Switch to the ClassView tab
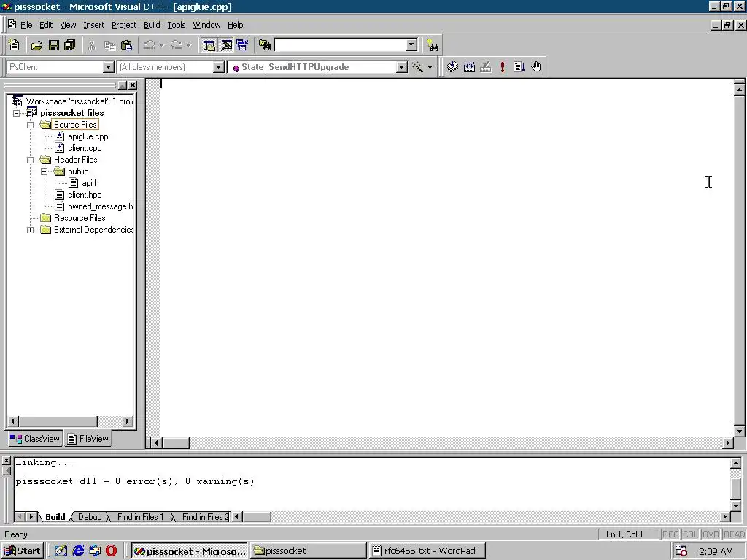The height and width of the screenshot is (560, 747). click(35, 438)
